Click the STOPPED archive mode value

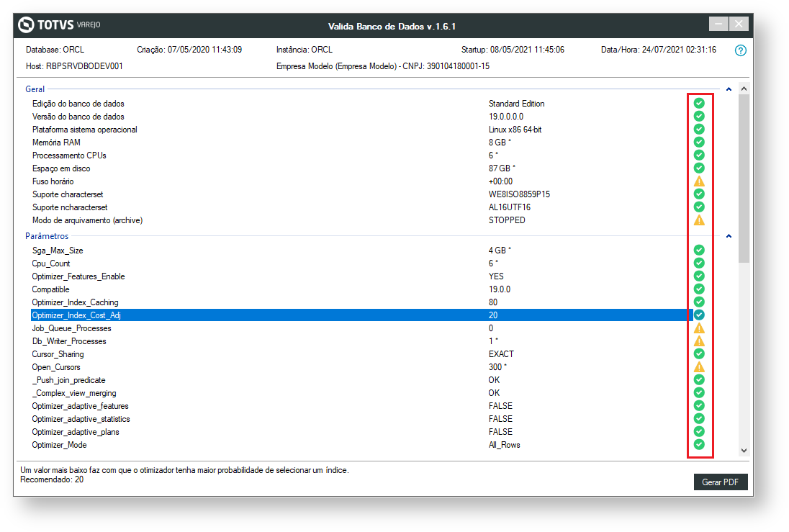pos(507,220)
